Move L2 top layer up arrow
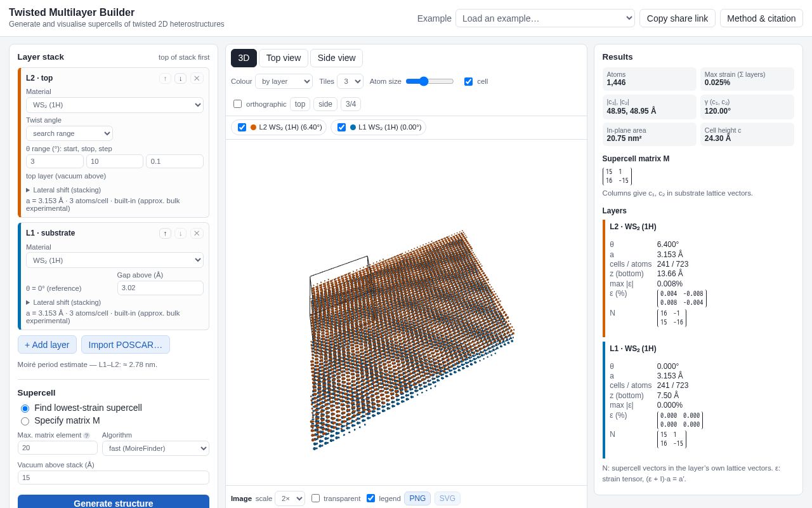812x508 pixels. (x=165, y=78)
